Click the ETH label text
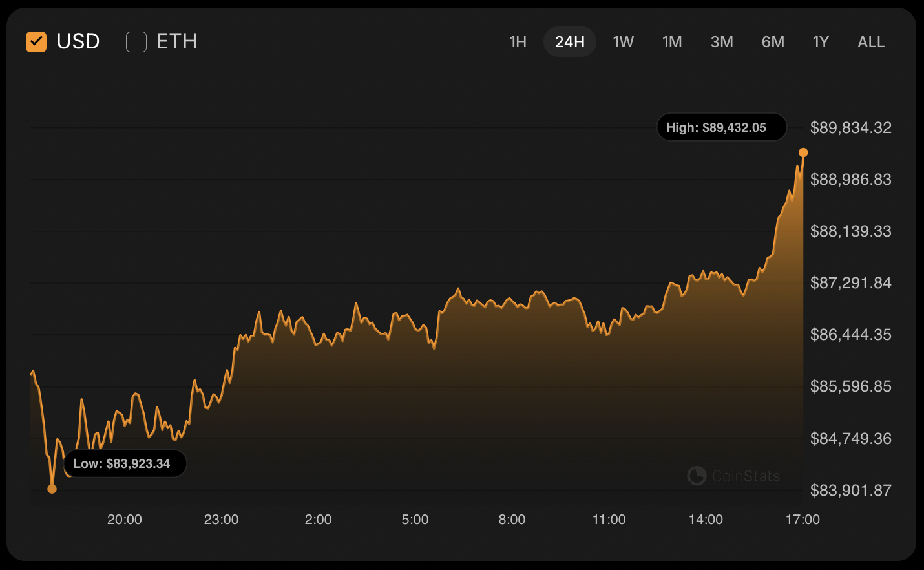924x570 pixels. (176, 42)
